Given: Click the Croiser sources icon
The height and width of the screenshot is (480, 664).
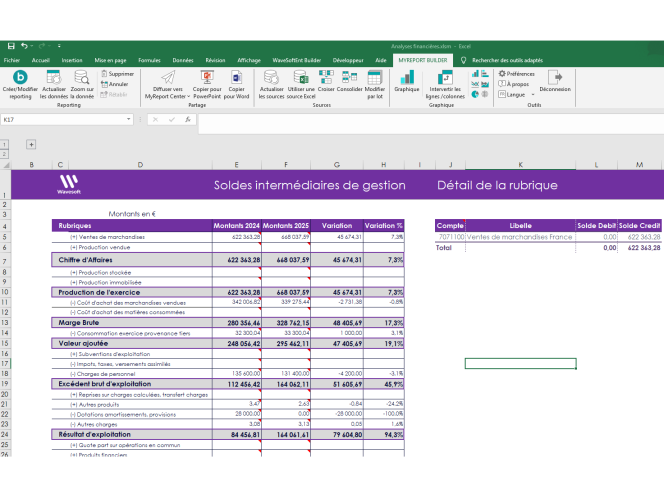Looking at the screenshot, I should [326, 77].
